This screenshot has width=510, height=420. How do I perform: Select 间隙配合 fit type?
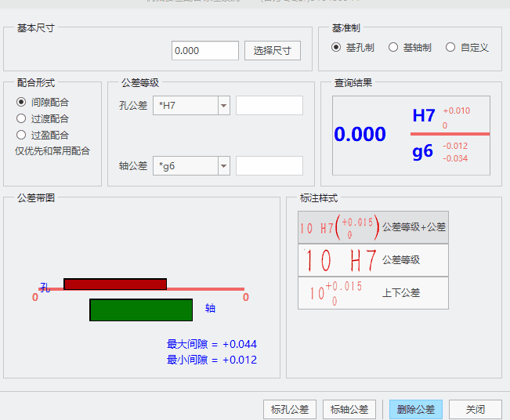[x=21, y=102]
